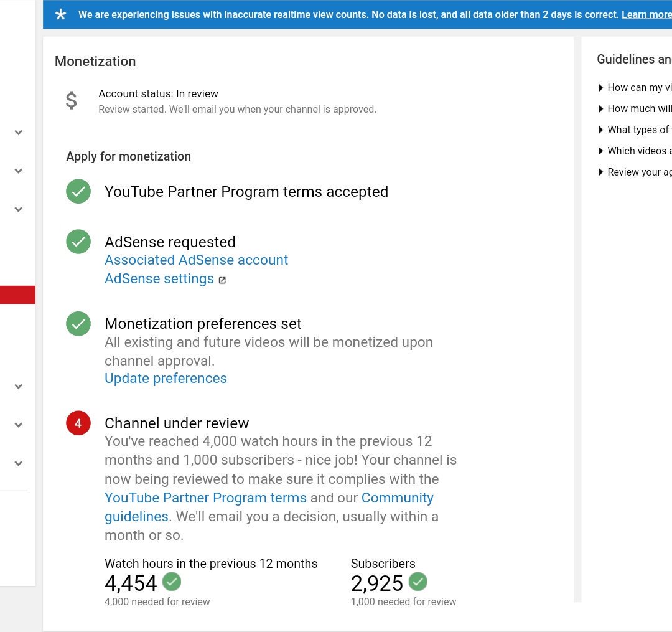Click the '2,925' subscribers value
The height and width of the screenshot is (632, 672).
coord(376,583)
